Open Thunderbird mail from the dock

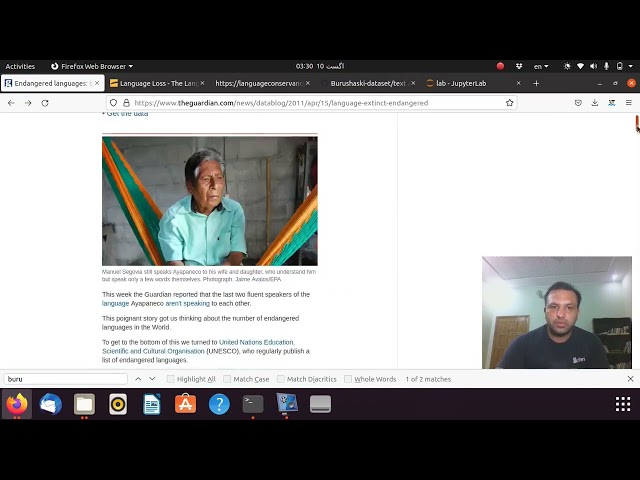(x=51, y=404)
